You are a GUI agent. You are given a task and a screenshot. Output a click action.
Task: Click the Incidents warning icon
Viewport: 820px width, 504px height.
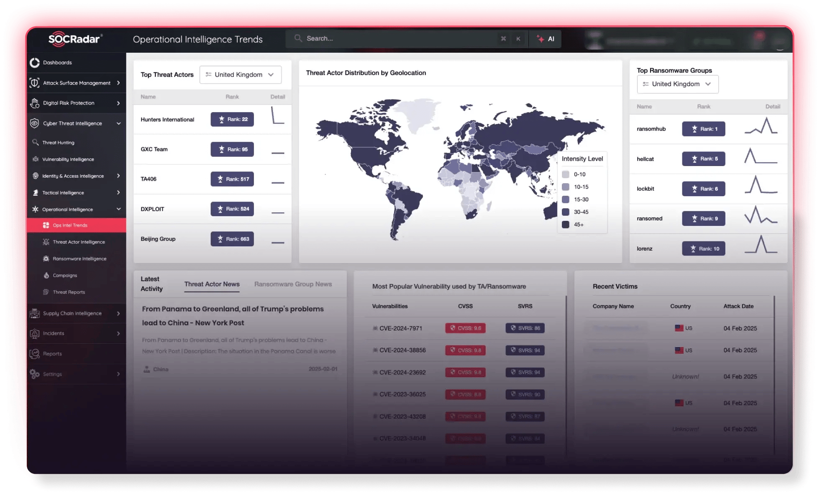(35, 333)
